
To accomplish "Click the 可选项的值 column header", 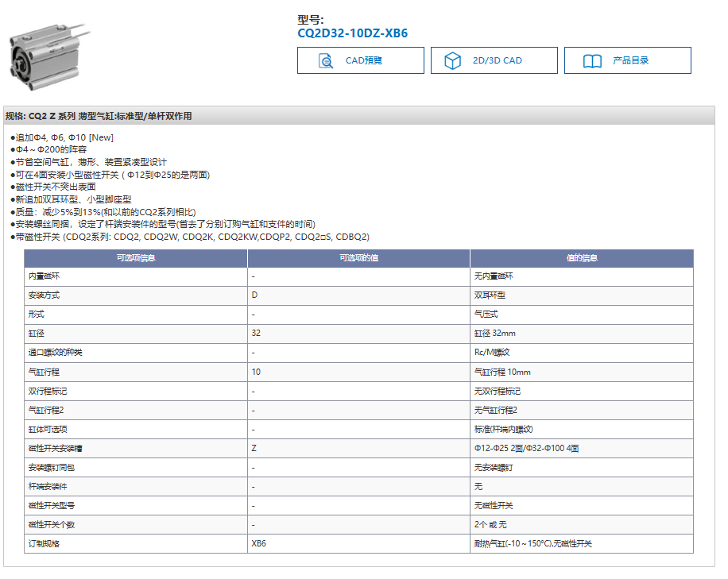I will click(x=358, y=258).
